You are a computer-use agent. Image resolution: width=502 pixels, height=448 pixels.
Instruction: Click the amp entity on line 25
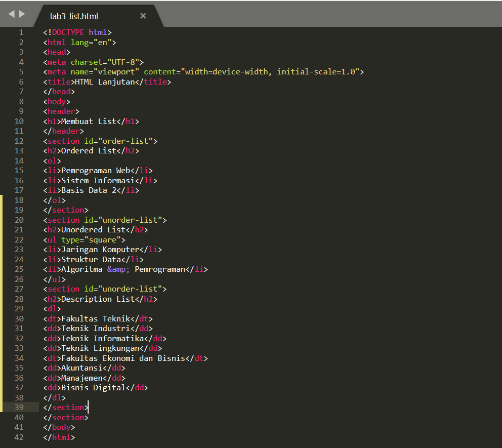pyautogui.click(x=116, y=269)
